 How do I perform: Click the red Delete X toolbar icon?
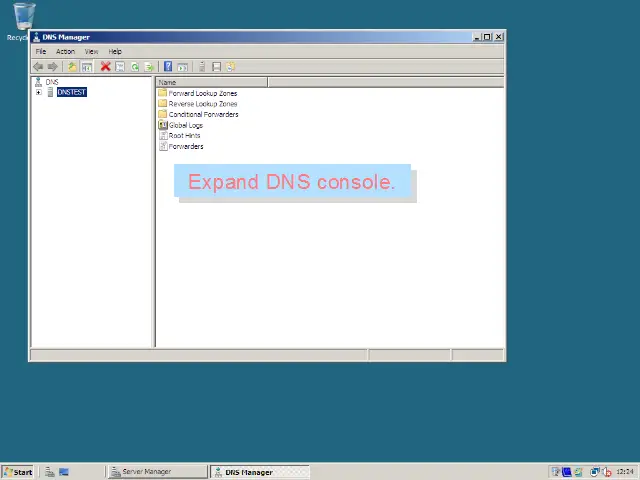pyautogui.click(x=105, y=67)
